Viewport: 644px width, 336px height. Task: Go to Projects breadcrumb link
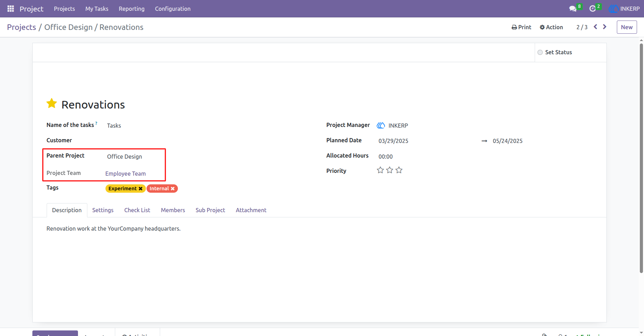point(22,27)
